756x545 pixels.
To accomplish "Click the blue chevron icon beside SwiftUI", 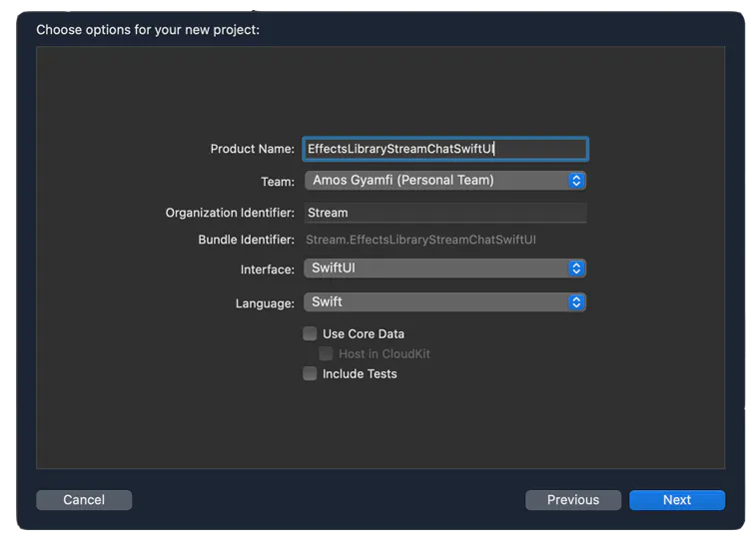I will pos(576,269).
